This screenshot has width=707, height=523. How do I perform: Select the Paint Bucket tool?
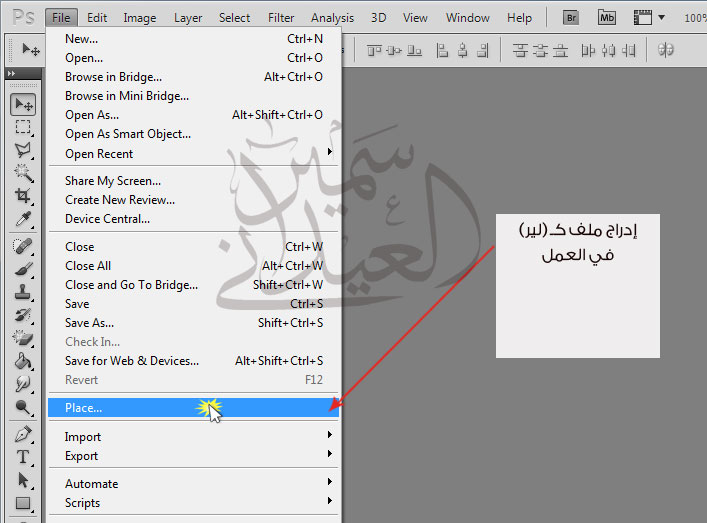[23, 361]
